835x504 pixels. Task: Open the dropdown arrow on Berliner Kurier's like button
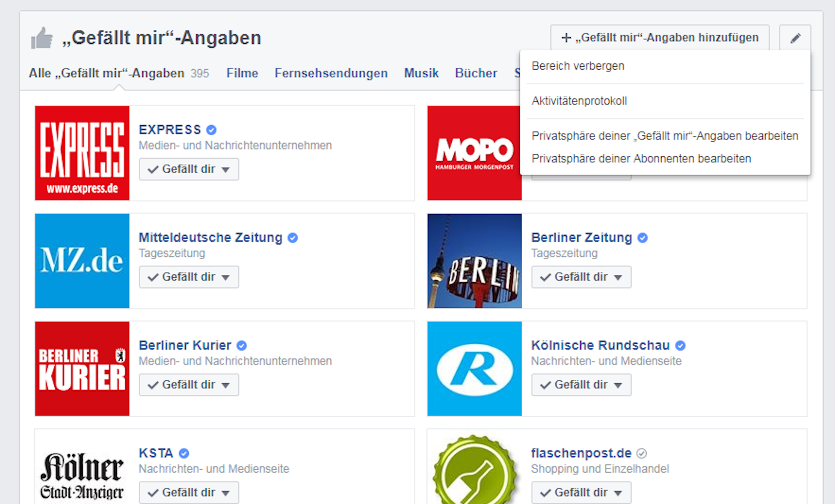point(225,385)
